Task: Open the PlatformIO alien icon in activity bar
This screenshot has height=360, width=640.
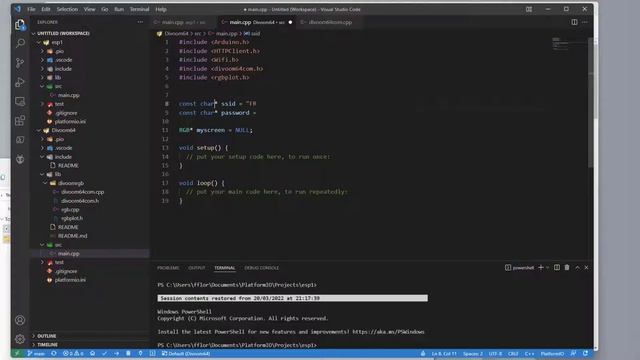Action: 20,159
